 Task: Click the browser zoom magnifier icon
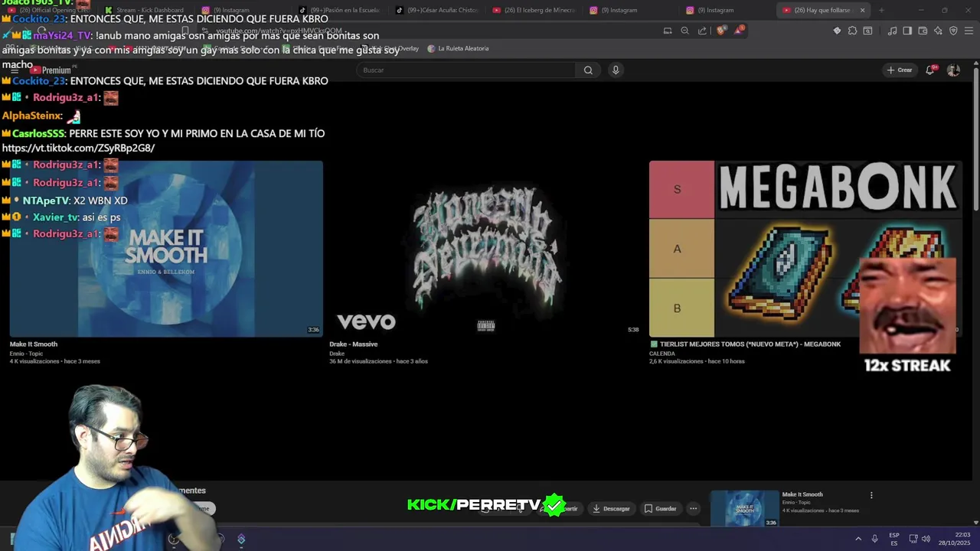(684, 31)
